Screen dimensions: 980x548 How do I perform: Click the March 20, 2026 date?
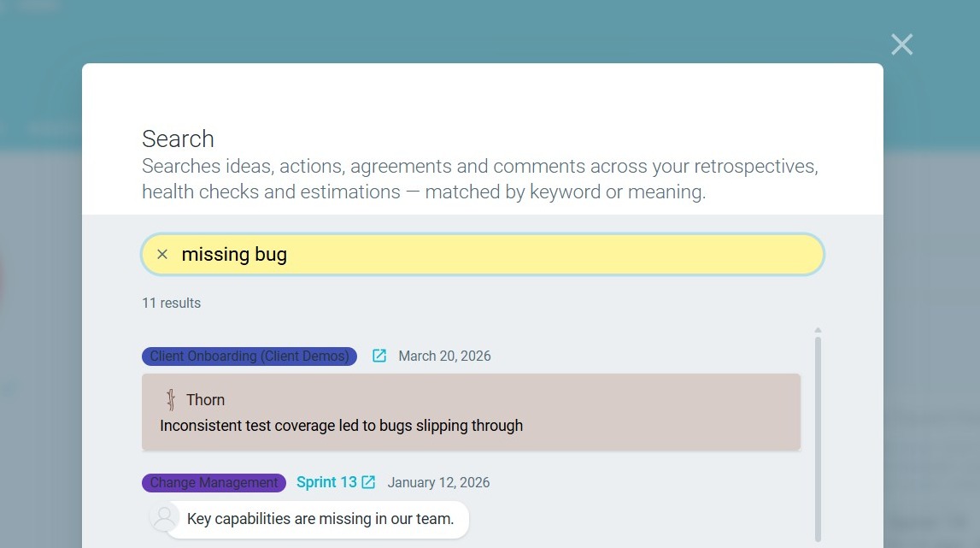pos(444,356)
